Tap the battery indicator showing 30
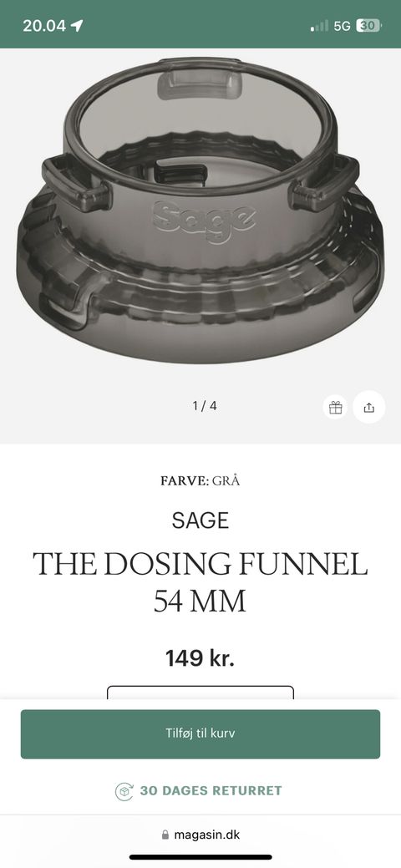 coord(369,25)
